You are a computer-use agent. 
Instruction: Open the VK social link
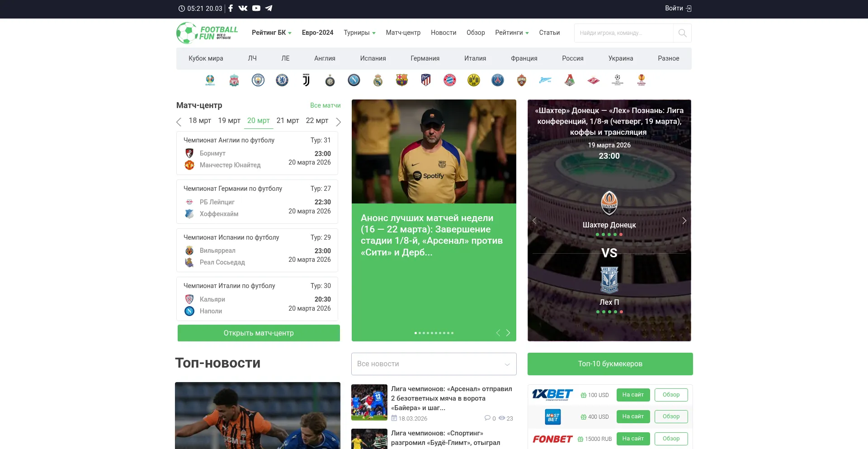[243, 8]
